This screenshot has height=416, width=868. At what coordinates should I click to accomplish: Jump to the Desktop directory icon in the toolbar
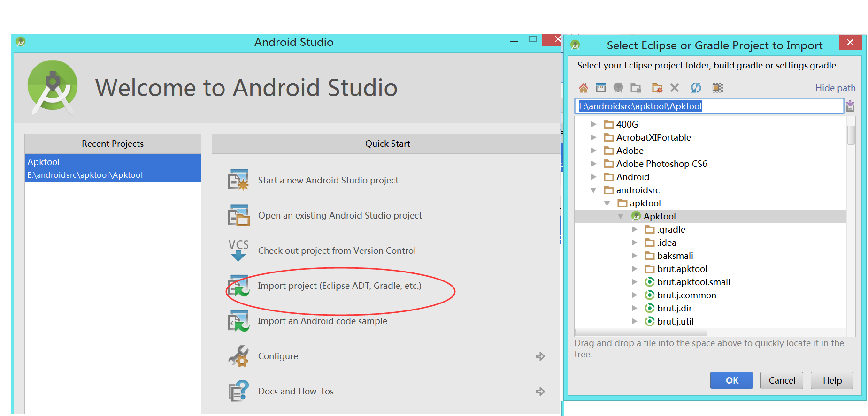click(x=601, y=88)
